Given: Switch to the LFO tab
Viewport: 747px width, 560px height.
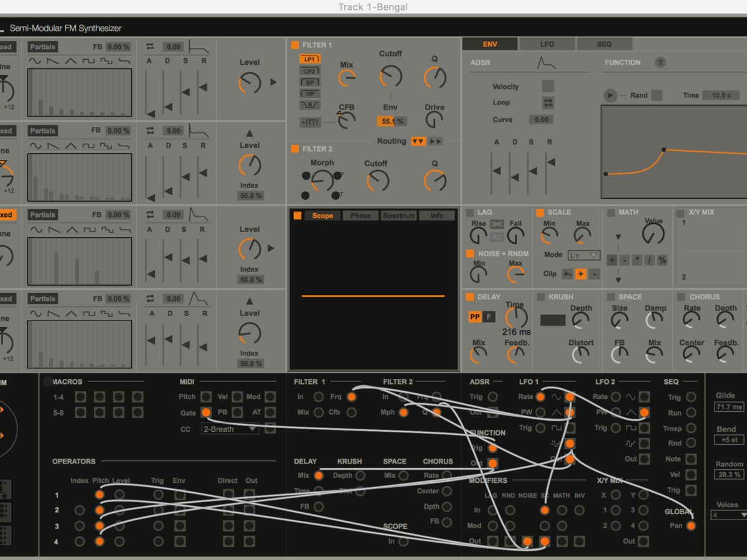Looking at the screenshot, I should [x=547, y=44].
